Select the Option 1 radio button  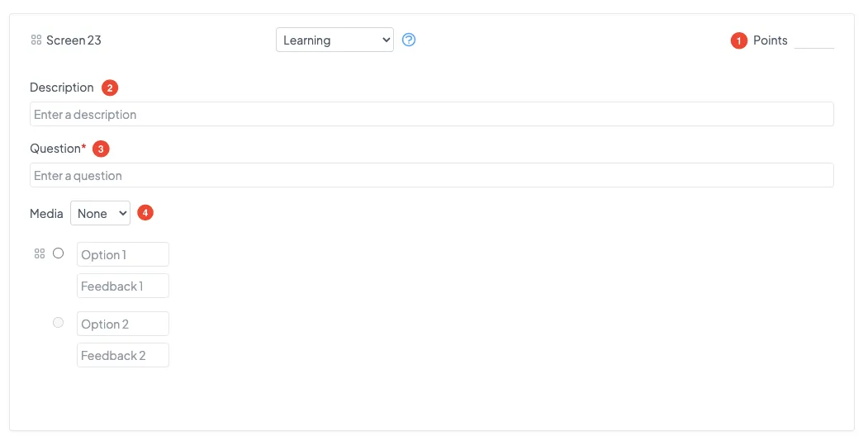click(x=58, y=253)
